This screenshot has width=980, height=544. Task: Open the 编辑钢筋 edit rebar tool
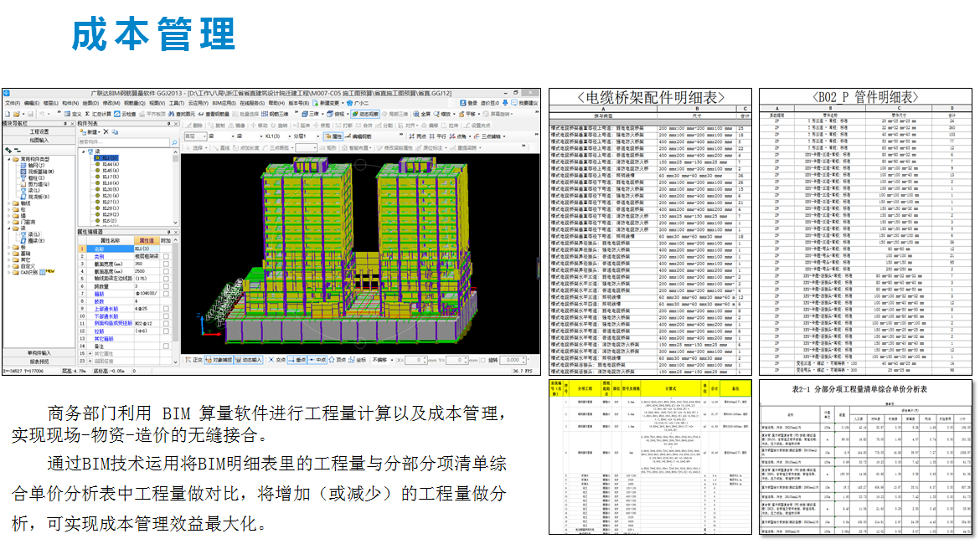[359, 136]
